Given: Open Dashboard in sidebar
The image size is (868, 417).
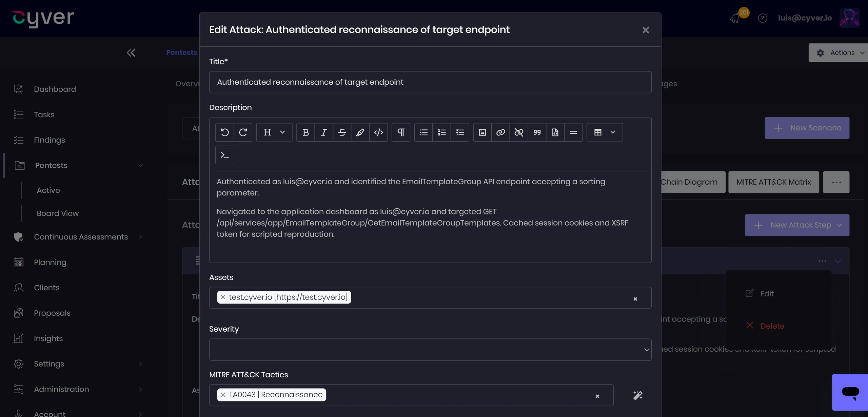Looking at the screenshot, I should (x=55, y=89).
